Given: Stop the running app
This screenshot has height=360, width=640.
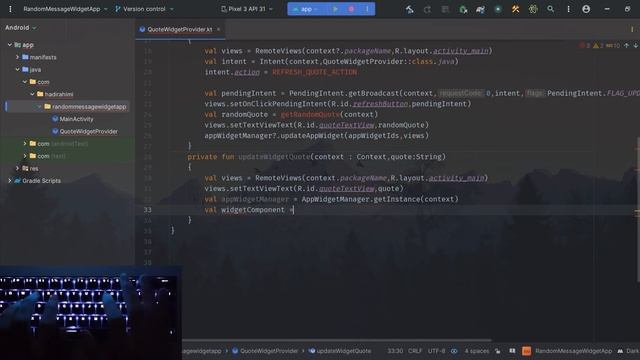Looking at the screenshot, I should click(x=351, y=9).
